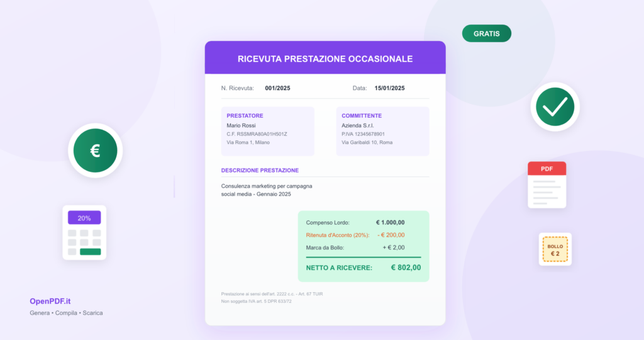
Task: Click the Prestatore details box
Action: [267, 131]
